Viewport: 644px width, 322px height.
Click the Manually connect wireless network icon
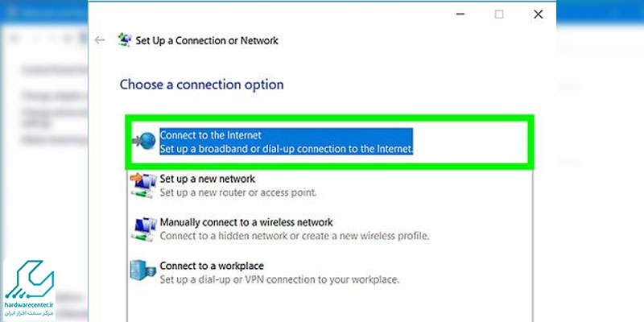click(x=143, y=229)
